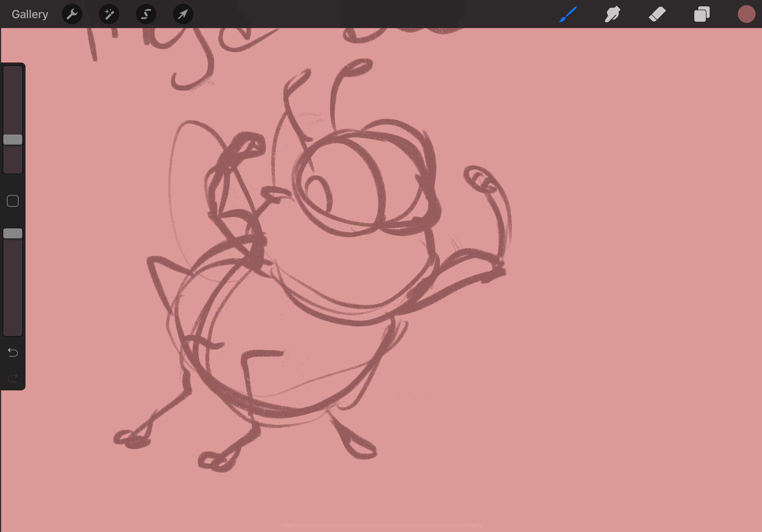Viewport: 762px width, 532px height.
Task: Select the Eraser tool
Action: [657, 14]
